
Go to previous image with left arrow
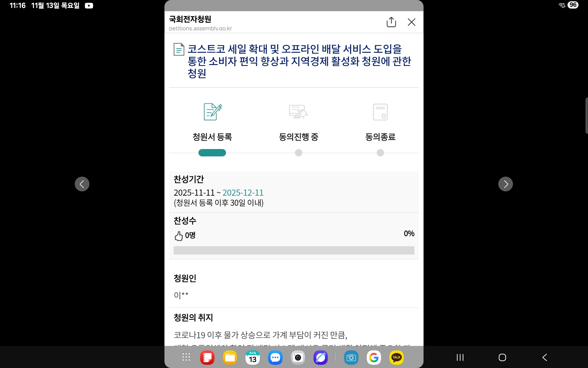[82, 184]
